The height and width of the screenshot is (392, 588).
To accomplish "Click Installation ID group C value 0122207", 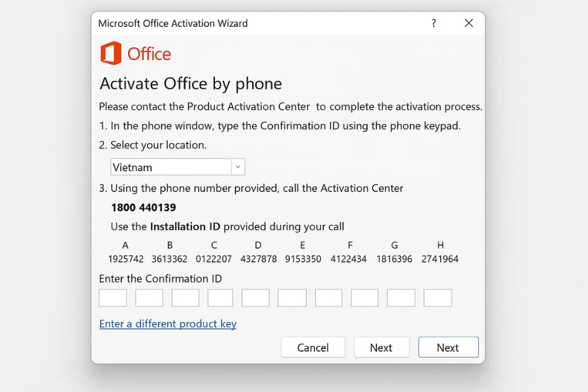I will 214,259.
